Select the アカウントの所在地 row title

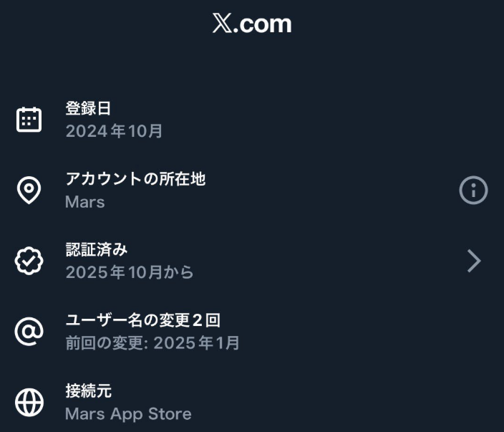pos(135,179)
